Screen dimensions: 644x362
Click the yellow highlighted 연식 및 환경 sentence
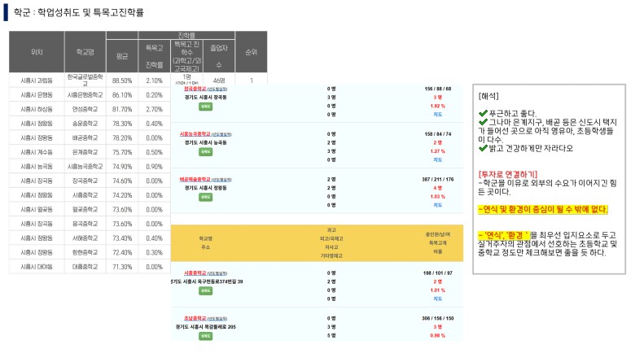click(542, 209)
